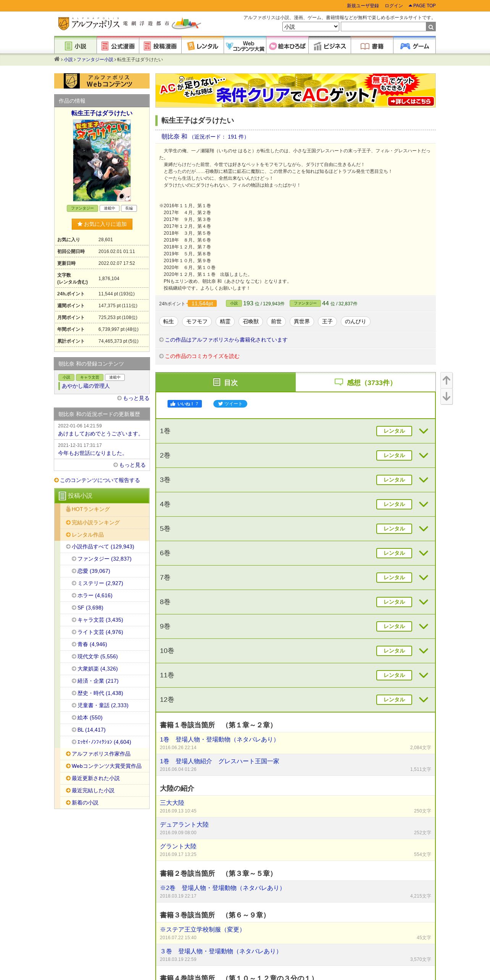This screenshot has height=980, width=490.
Task: Open chapter グラント大陸
Action: pyautogui.click(x=178, y=846)
